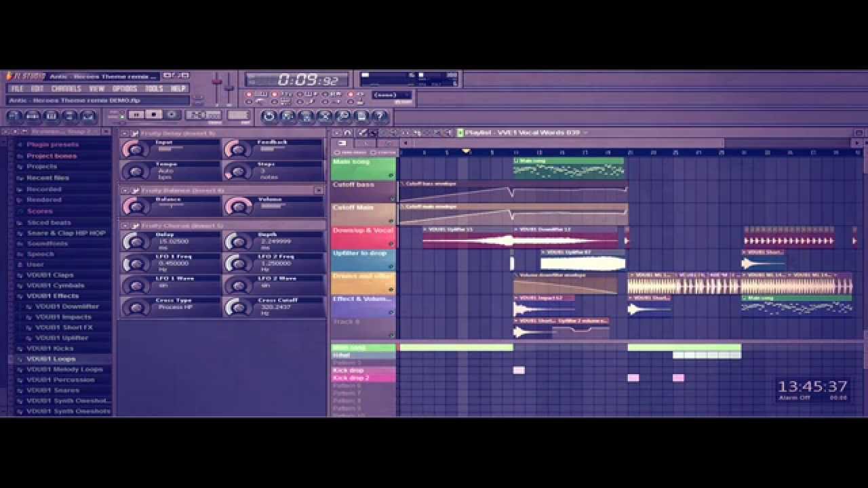Click the magnifier shortcut icon in the toolbar
868x488 pixels.
[343, 117]
